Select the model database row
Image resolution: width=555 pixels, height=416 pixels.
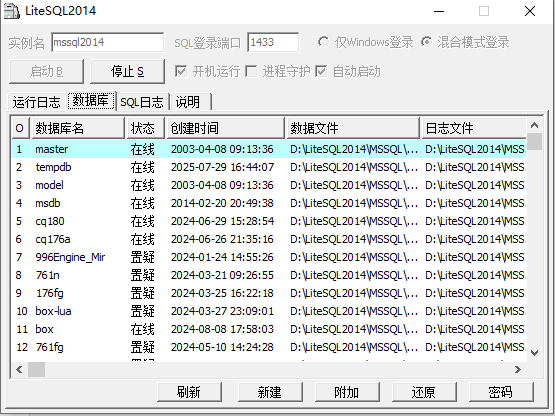tap(269, 185)
